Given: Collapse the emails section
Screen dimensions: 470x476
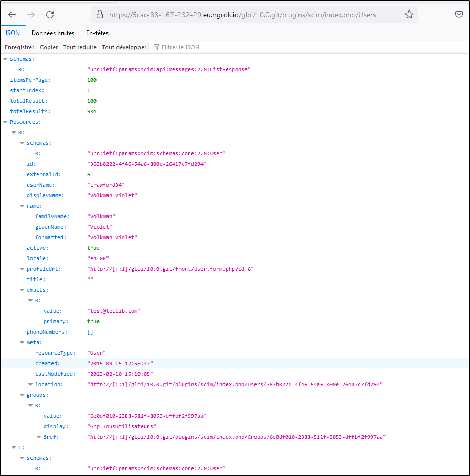Looking at the screenshot, I should tap(22, 290).
